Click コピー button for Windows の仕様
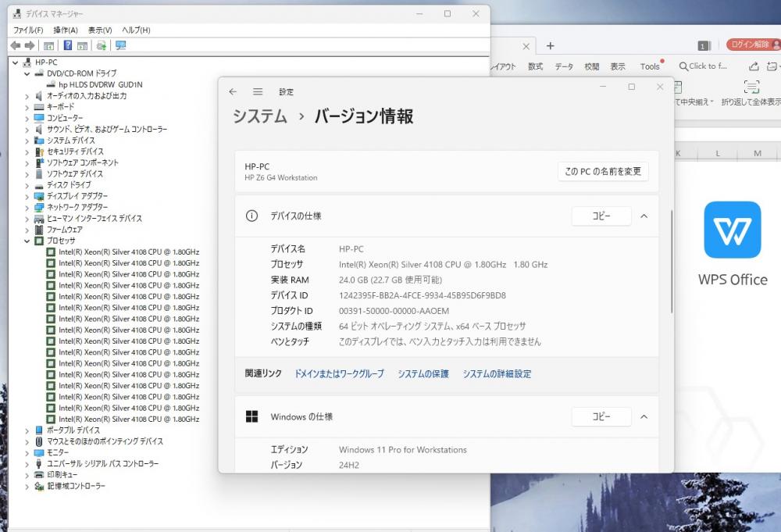781x532 pixels. coord(601,416)
